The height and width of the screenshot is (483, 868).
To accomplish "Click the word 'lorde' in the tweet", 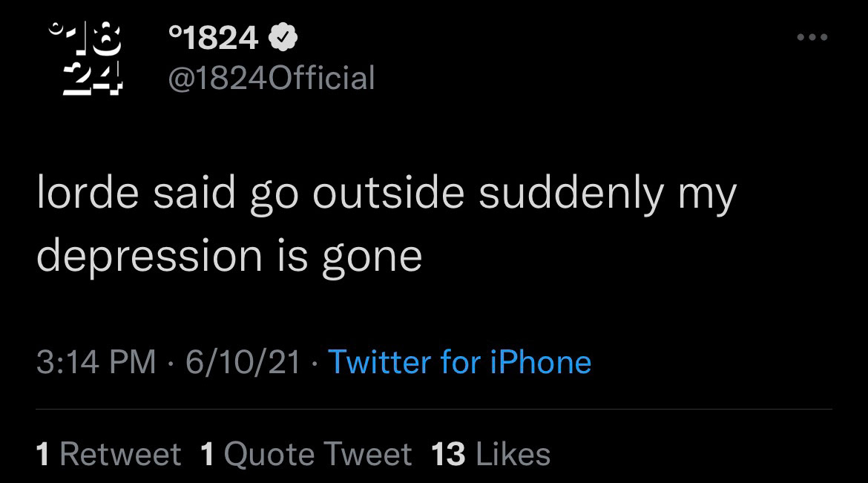I will [x=88, y=194].
